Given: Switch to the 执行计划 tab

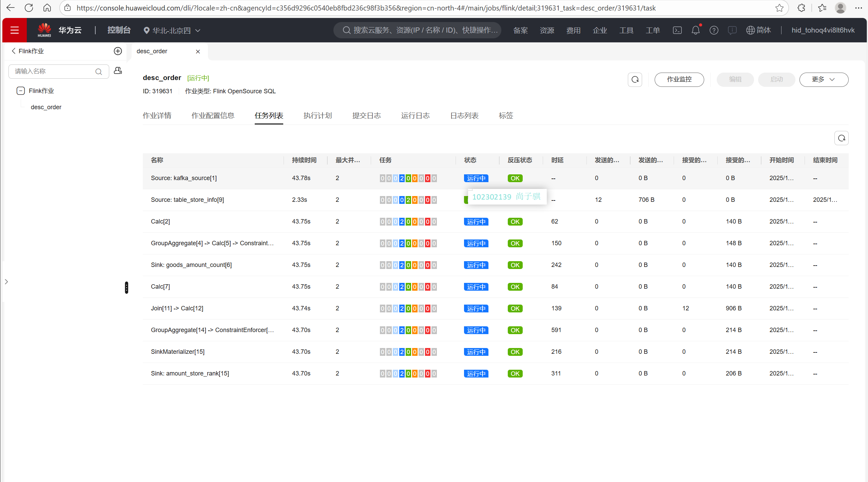Looking at the screenshot, I should click(x=317, y=116).
